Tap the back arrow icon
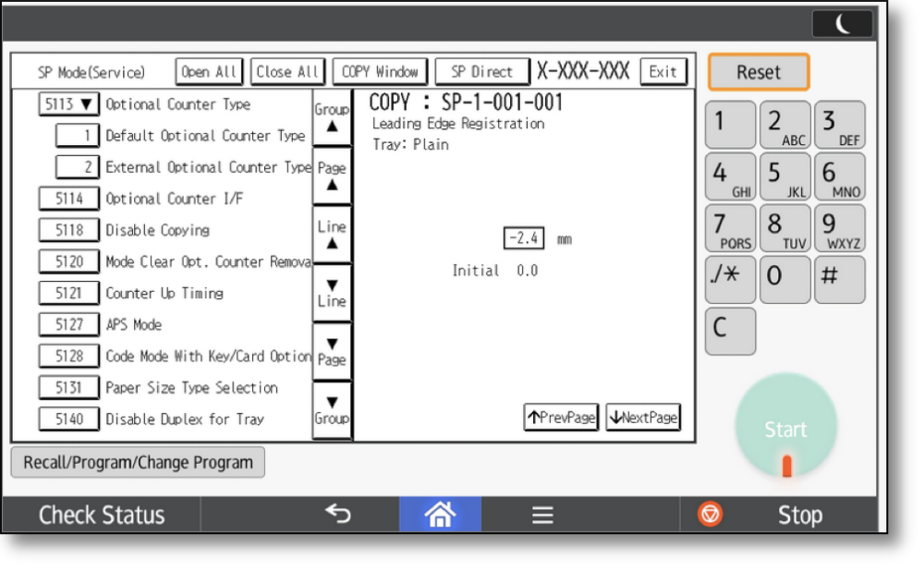Screen dimensions: 924x570 pyautogui.click(x=338, y=514)
